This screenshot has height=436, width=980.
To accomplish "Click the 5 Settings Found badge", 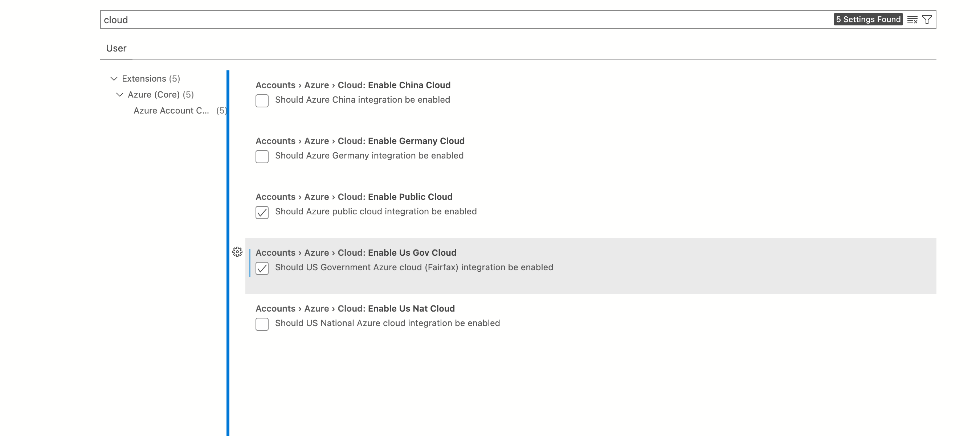I will click(869, 19).
